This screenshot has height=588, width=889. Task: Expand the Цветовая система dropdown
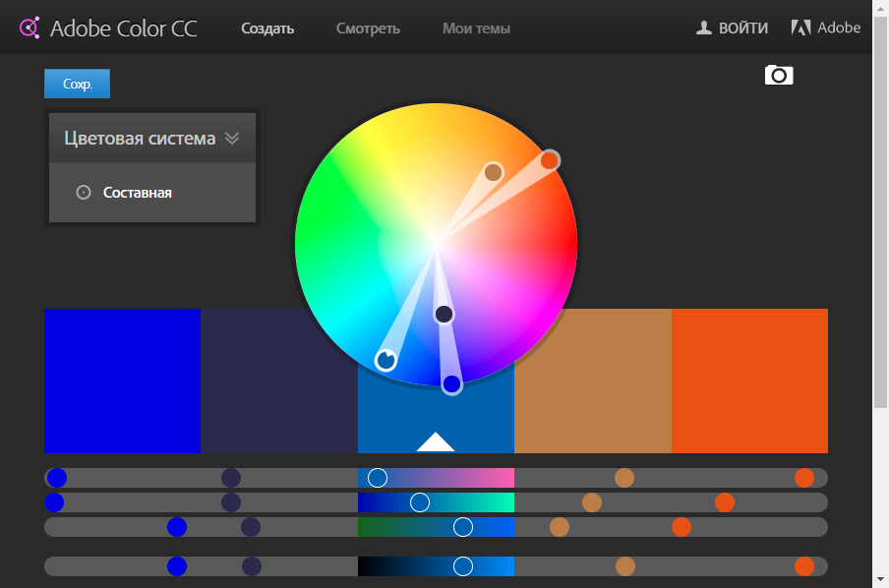coord(152,138)
